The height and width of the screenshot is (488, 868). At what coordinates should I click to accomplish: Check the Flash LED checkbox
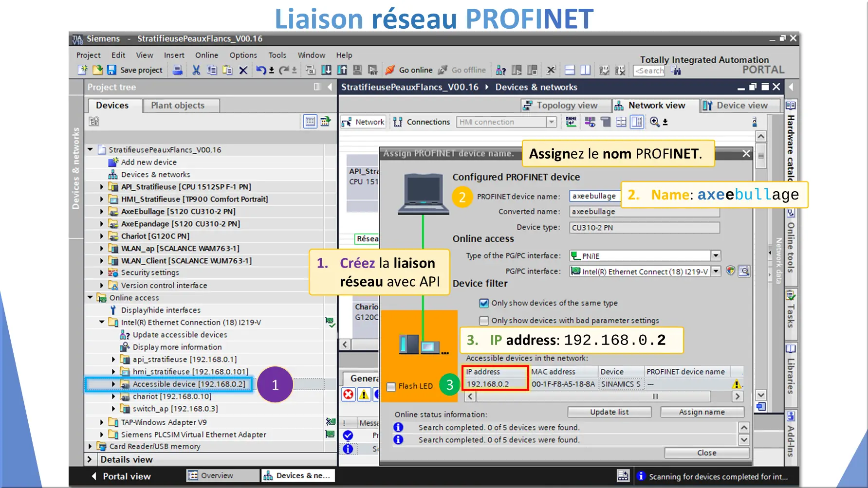[391, 387]
